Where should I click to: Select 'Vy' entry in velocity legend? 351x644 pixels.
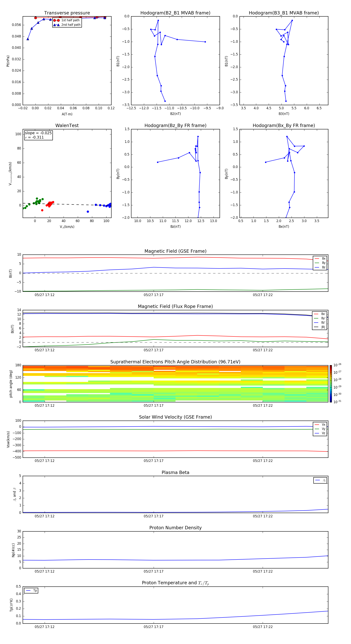320,429
